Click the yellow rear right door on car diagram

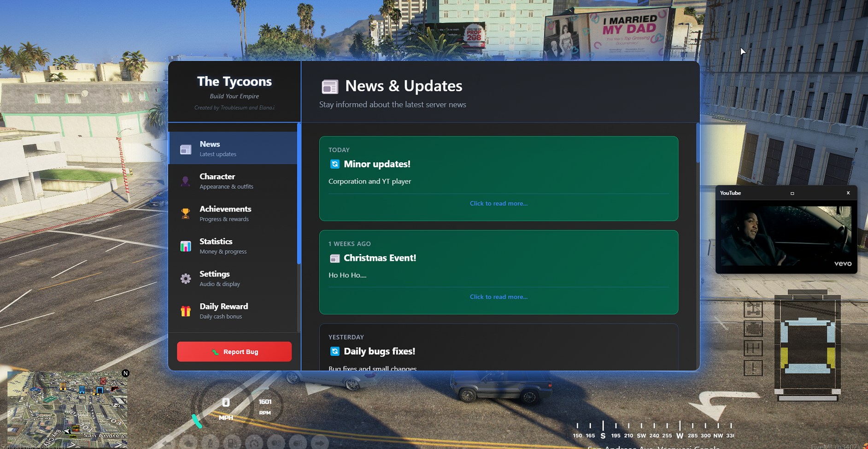coord(831,358)
